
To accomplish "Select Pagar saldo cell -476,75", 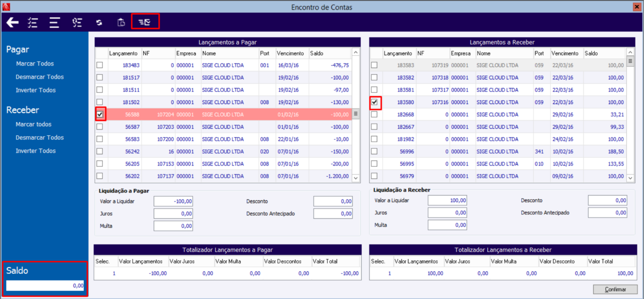I will [330, 65].
